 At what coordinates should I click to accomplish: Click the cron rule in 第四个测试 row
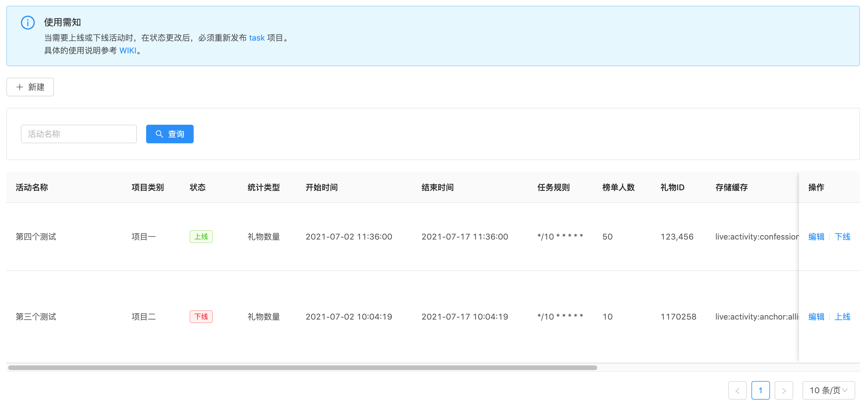(x=560, y=237)
